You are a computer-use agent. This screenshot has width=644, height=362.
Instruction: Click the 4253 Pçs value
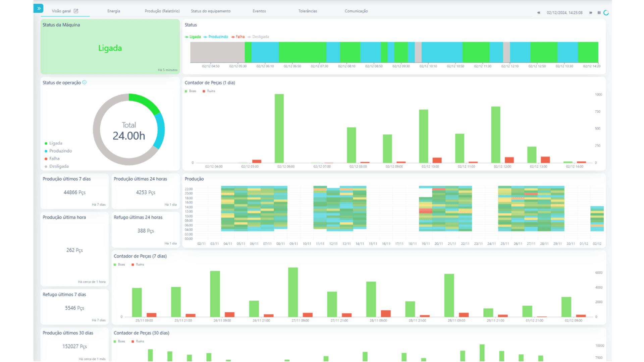[x=146, y=193]
